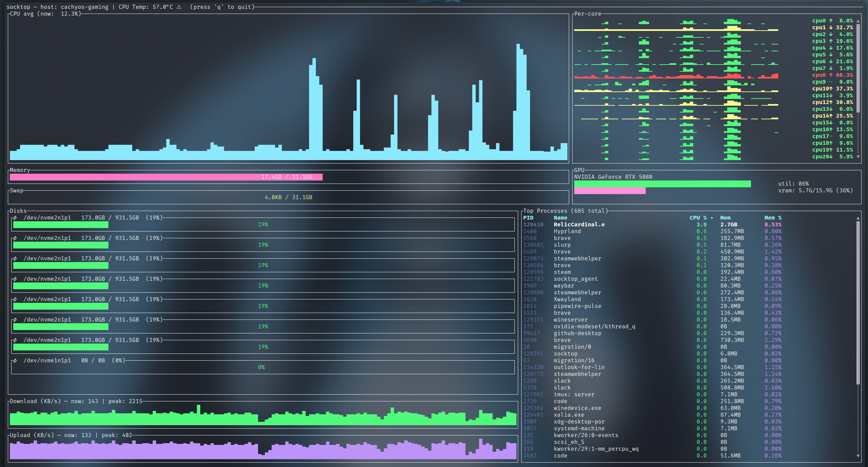Toggle the trend arrow on cpu20
This screenshot has height=467, width=868.
830,156
